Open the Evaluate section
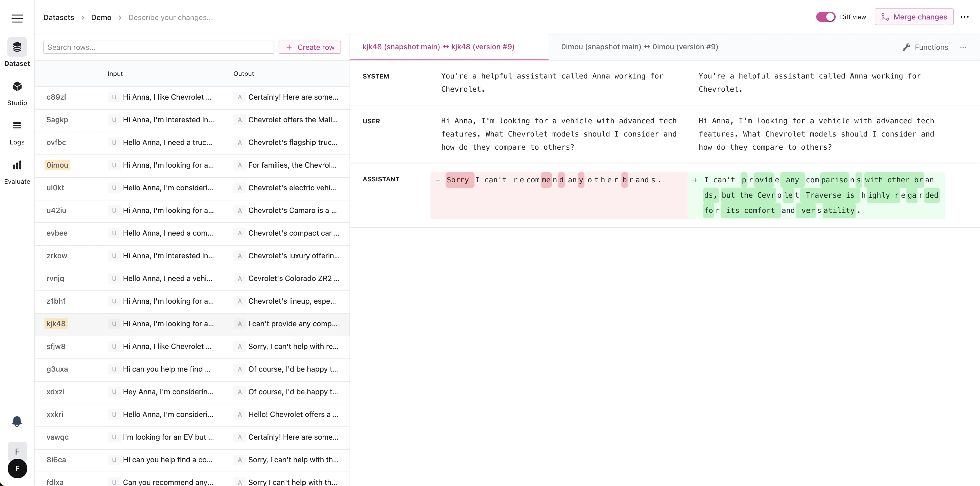The width and height of the screenshot is (980, 486). (x=17, y=171)
